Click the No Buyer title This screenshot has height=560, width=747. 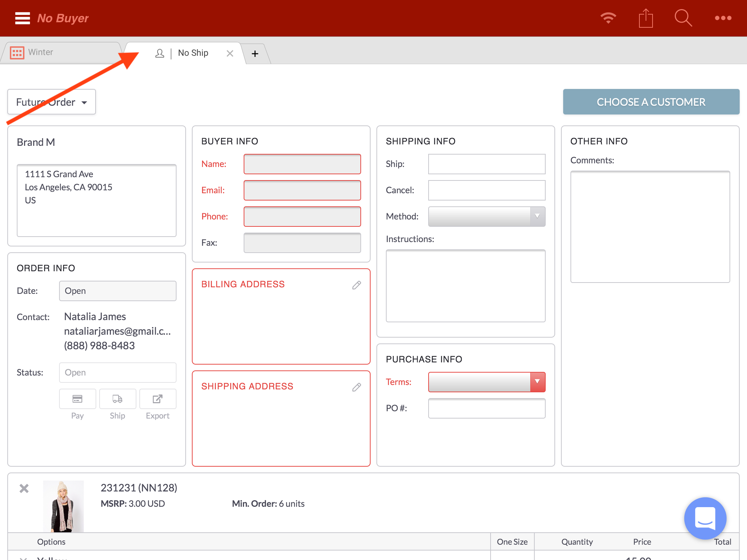tap(63, 18)
